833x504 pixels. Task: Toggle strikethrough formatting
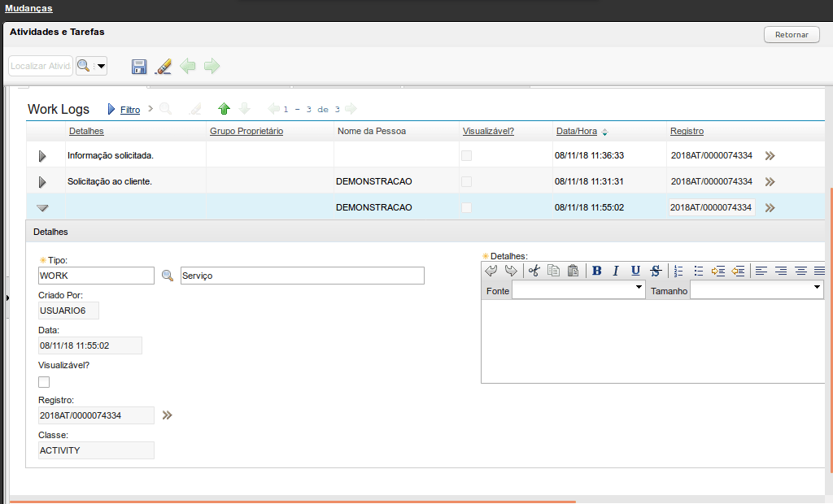[x=656, y=271]
